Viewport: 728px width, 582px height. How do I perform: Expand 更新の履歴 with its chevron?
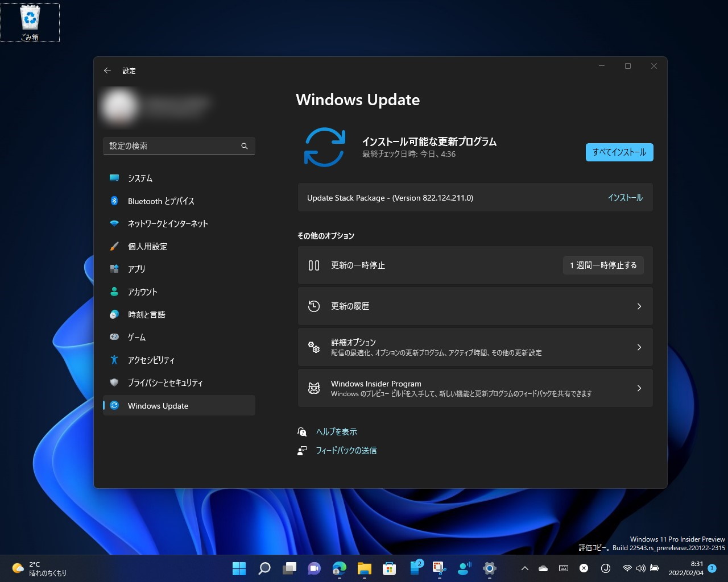[639, 306]
